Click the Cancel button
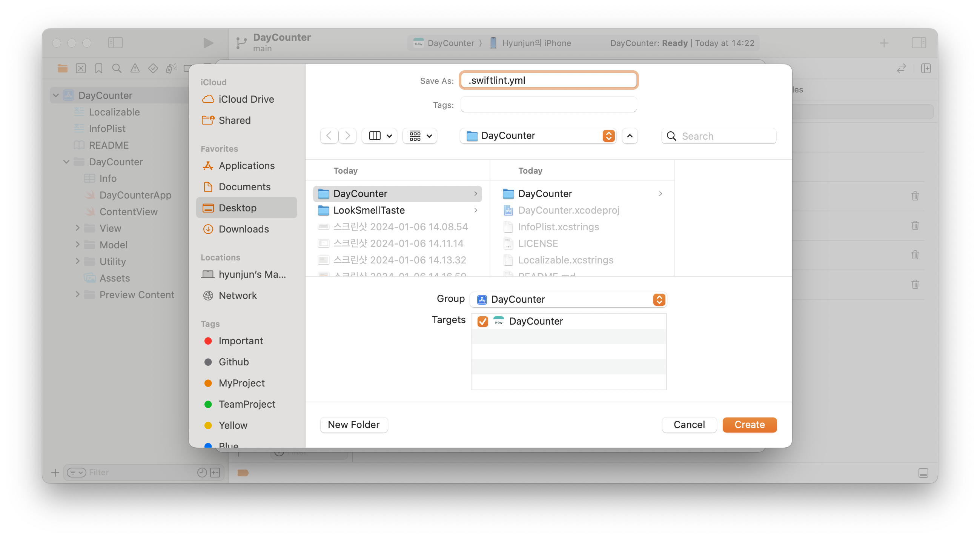980x539 pixels. pos(689,424)
